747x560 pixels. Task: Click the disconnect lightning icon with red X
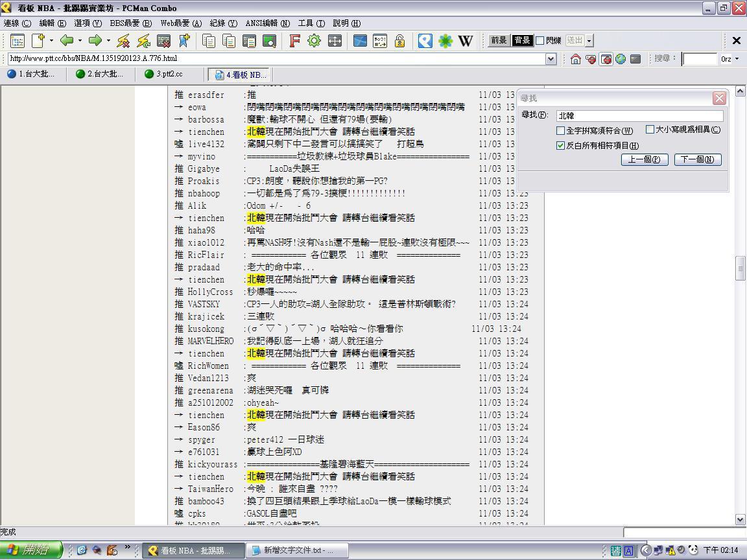point(123,41)
